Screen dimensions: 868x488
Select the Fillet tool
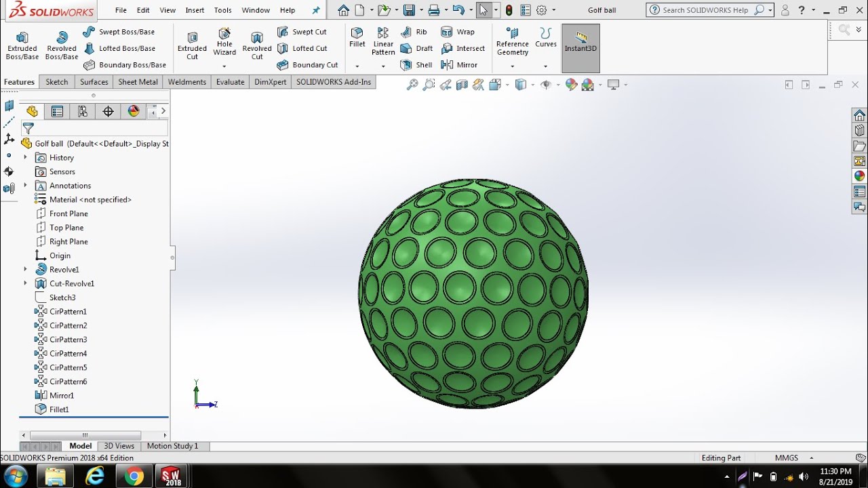coord(357,38)
